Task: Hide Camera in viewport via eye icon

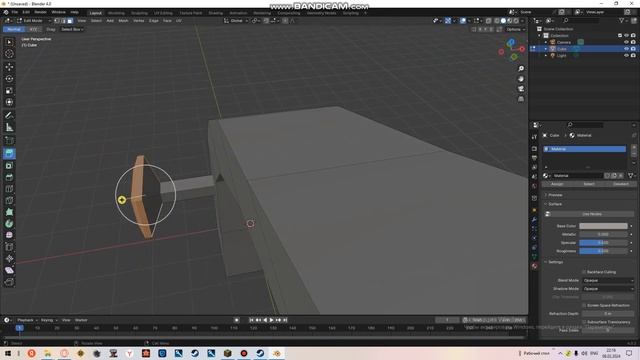Action: pos(626,42)
